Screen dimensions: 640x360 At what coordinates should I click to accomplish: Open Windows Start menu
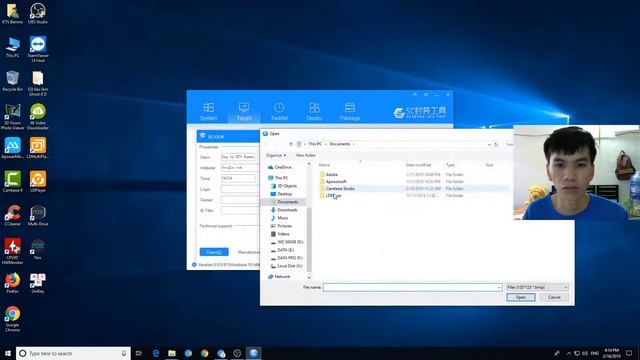7,353
